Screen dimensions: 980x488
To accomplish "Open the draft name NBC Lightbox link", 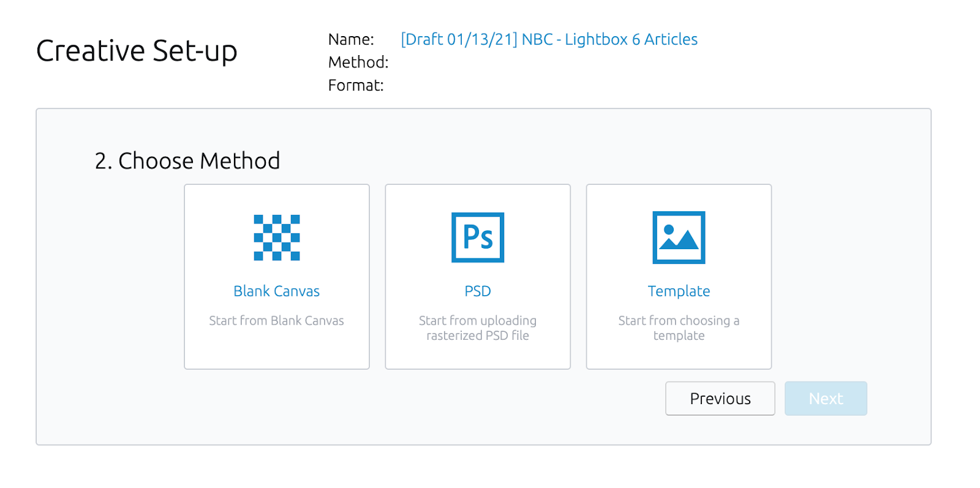I will pos(549,39).
